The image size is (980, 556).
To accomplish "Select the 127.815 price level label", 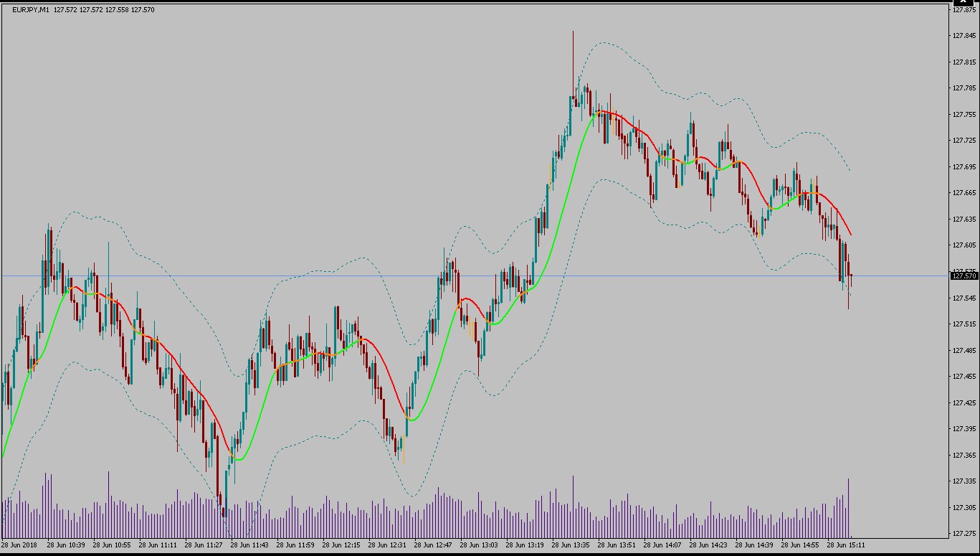I will click(x=965, y=62).
